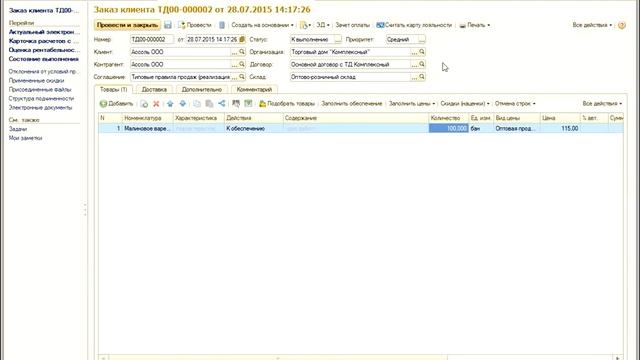
Task: Search the Склад field with magnifier icon
Action: (422, 77)
